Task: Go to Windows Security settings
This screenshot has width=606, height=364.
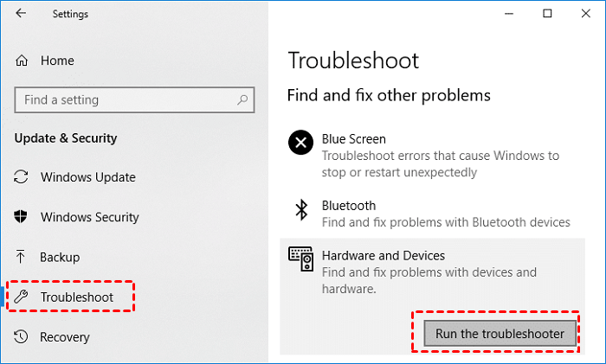Action: tap(90, 217)
